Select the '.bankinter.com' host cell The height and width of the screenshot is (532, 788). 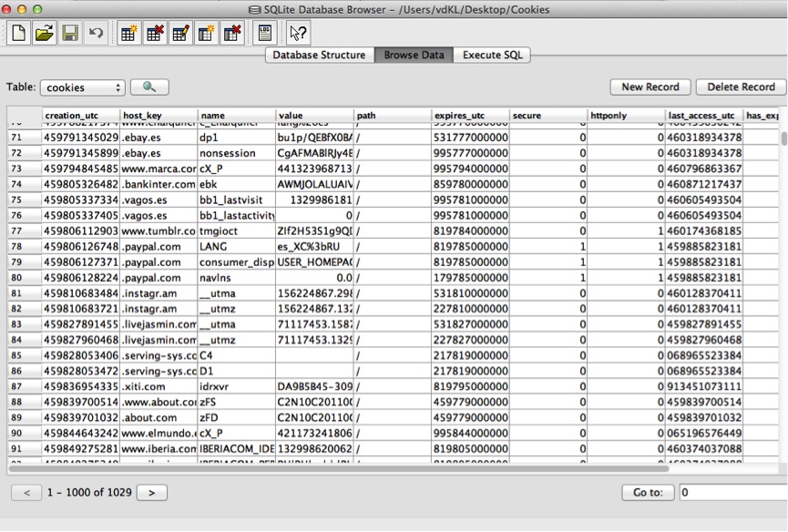click(x=159, y=184)
